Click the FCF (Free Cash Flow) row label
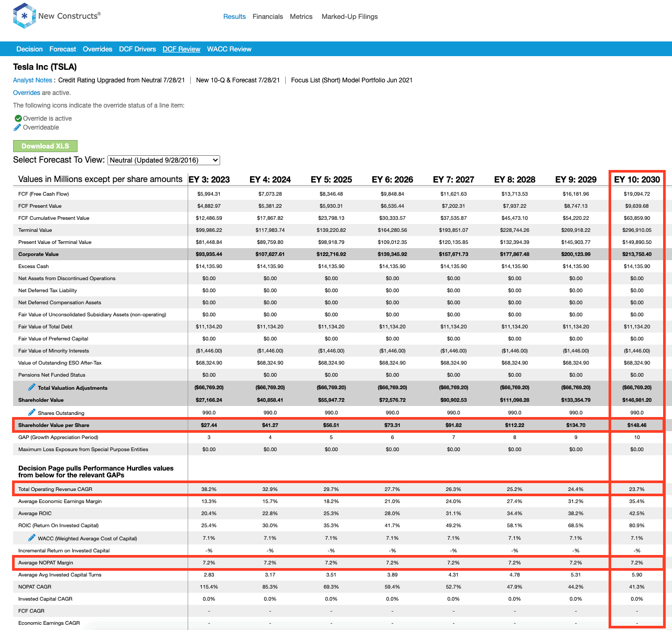Screen dimensions: 672x630 44,194
